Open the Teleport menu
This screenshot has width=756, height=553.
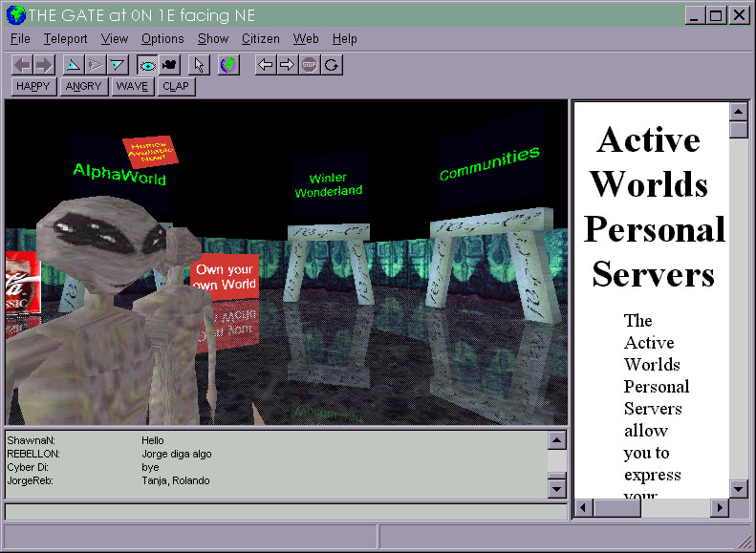65,39
